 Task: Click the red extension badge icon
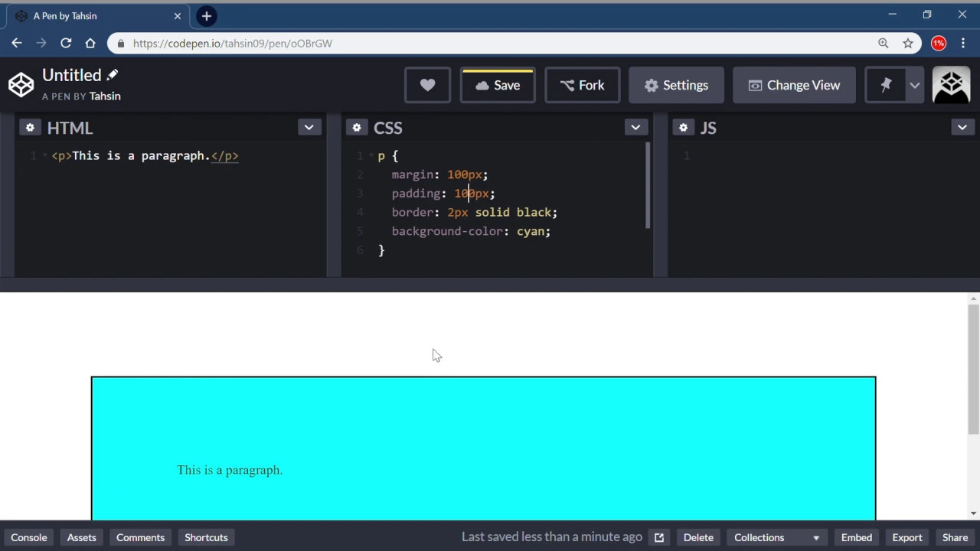point(939,44)
